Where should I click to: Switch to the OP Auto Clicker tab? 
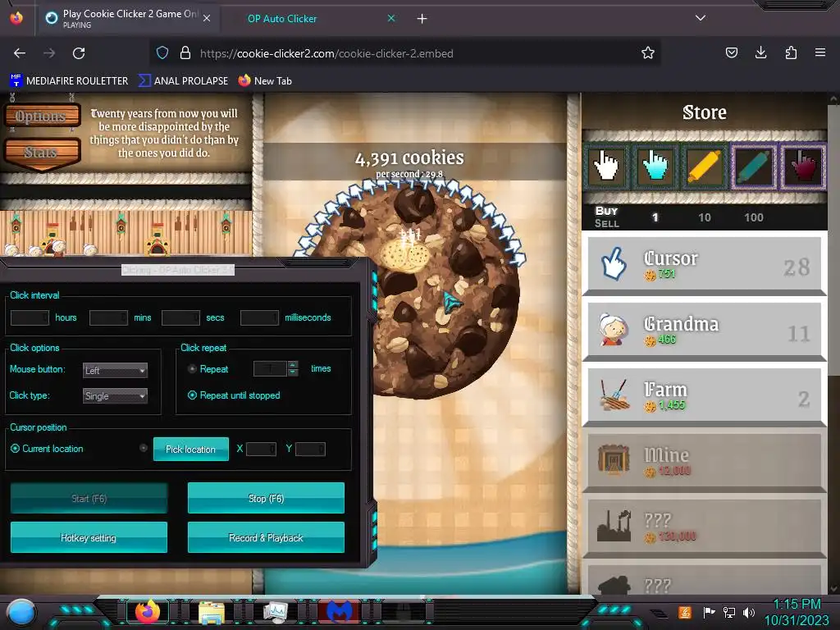tap(311, 18)
